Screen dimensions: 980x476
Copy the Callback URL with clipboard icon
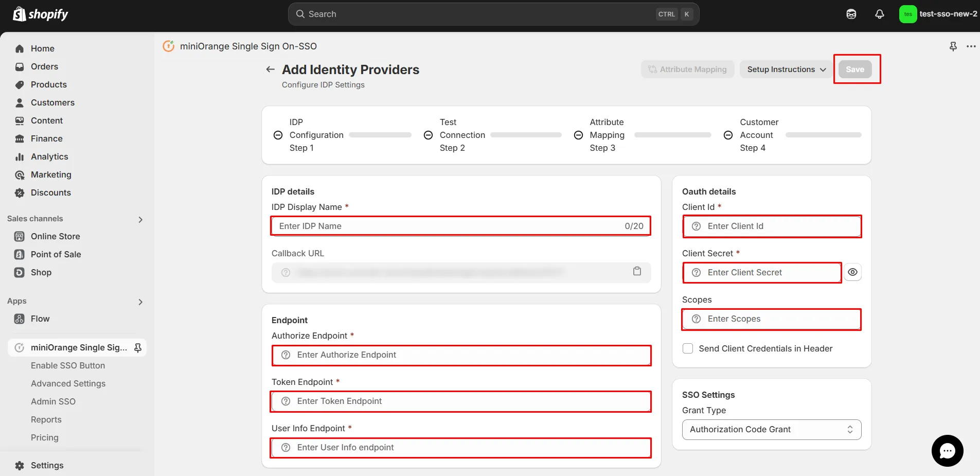pyautogui.click(x=637, y=271)
